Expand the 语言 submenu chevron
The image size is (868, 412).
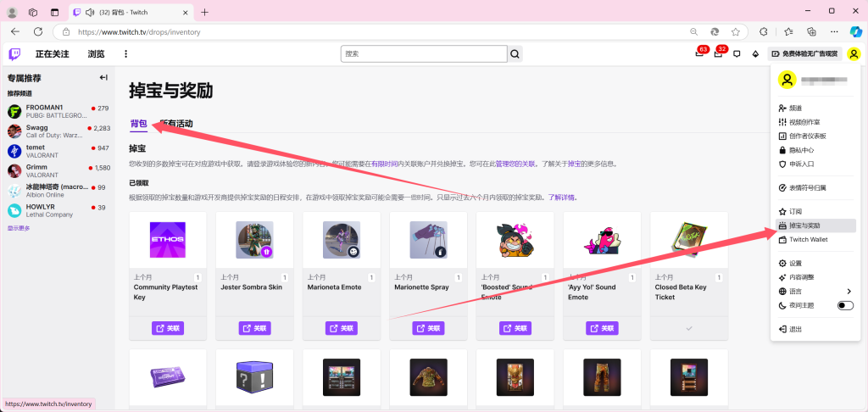849,292
